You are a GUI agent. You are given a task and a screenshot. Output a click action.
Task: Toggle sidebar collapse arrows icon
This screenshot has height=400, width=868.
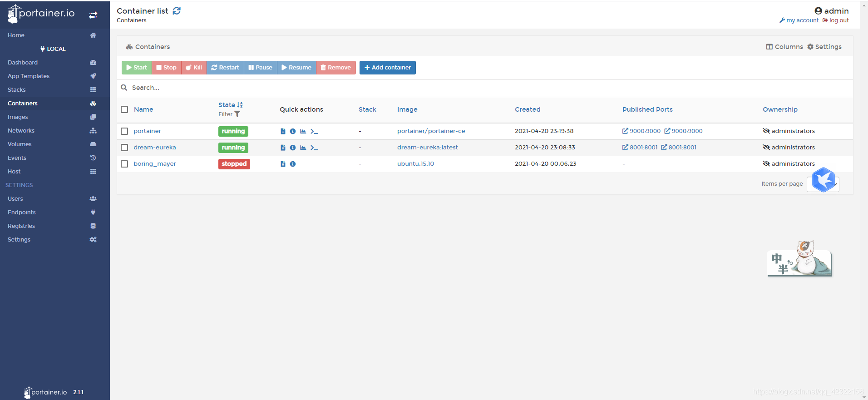pos(93,15)
